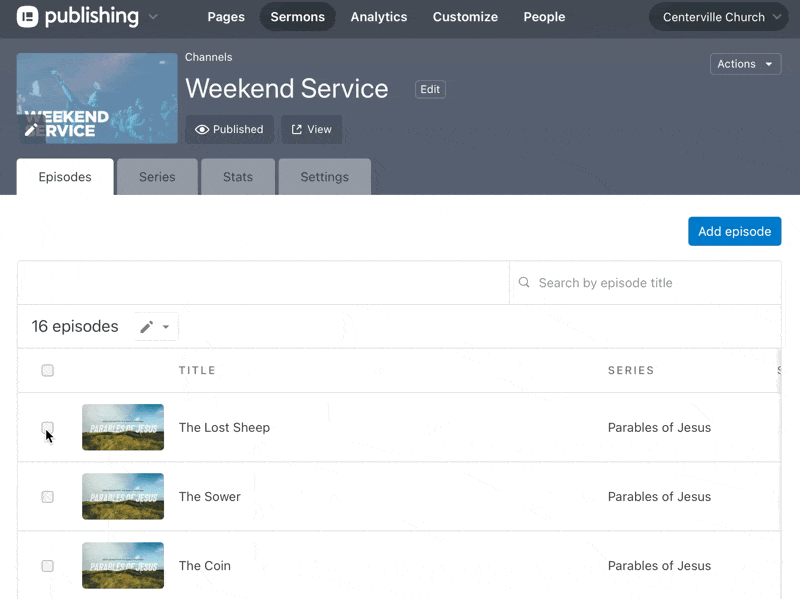Image resolution: width=800 pixels, height=599 pixels.
Task: Switch to the Series tab
Action: 157,177
